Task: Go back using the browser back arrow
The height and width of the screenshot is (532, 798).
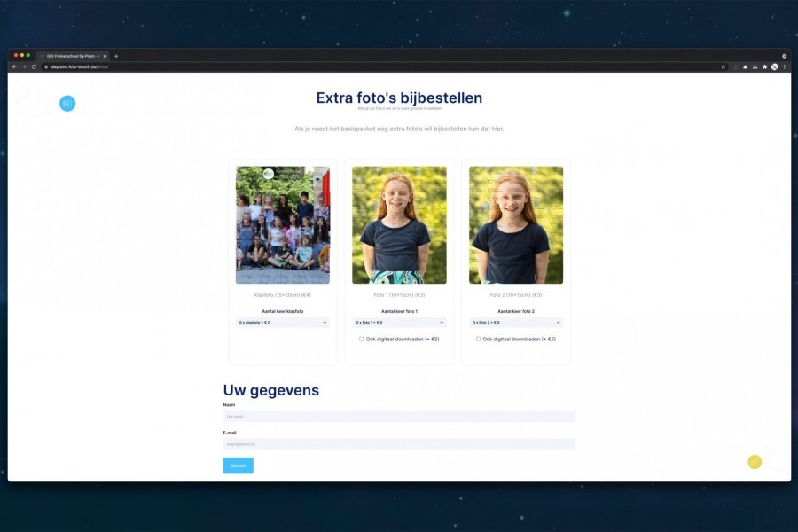Action: pyautogui.click(x=14, y=66)
